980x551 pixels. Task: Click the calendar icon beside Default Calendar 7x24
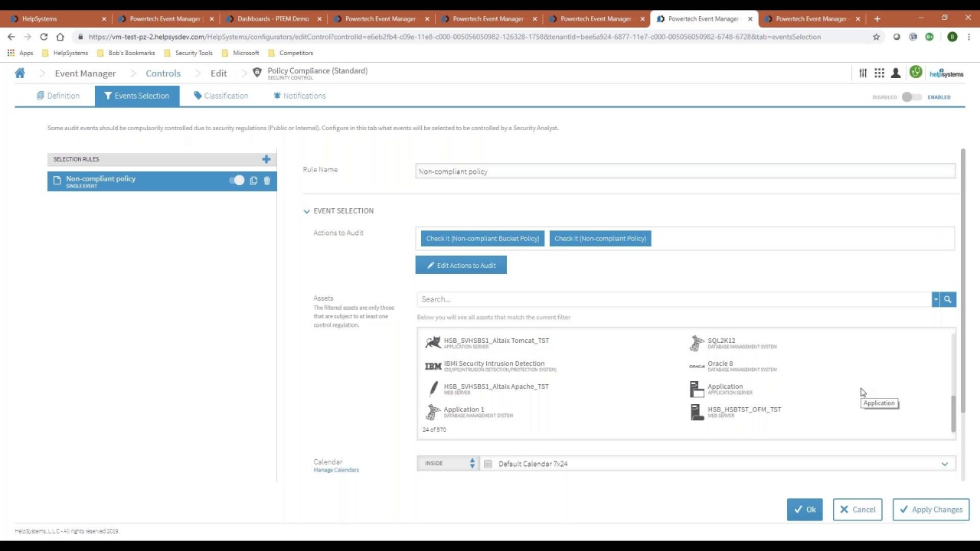click(x=488, y=464)
